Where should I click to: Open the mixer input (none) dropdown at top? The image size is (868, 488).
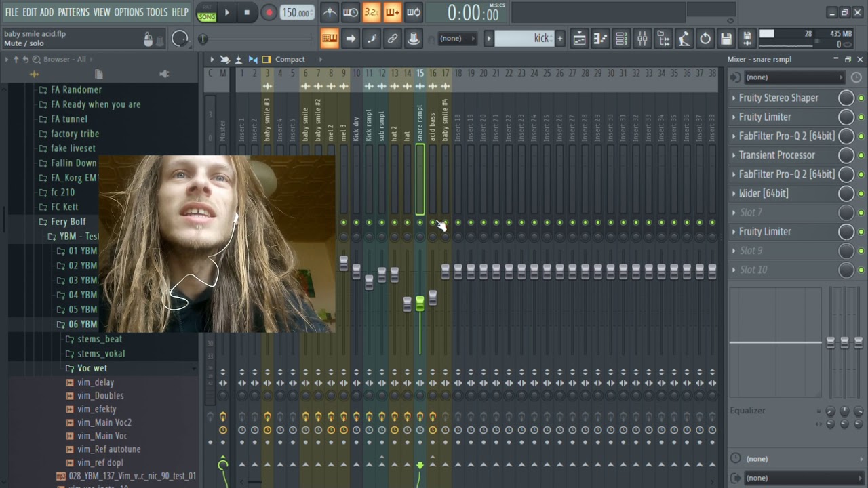point(793,77)
